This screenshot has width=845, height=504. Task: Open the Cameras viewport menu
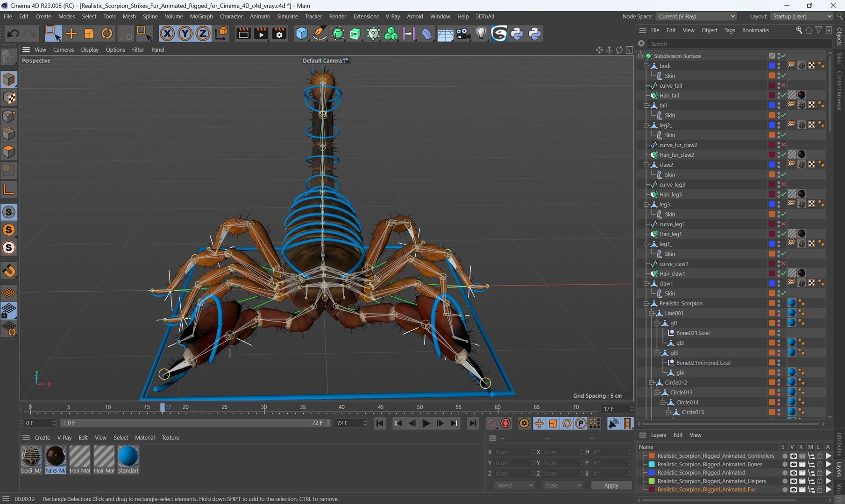[x=64, y=50]
